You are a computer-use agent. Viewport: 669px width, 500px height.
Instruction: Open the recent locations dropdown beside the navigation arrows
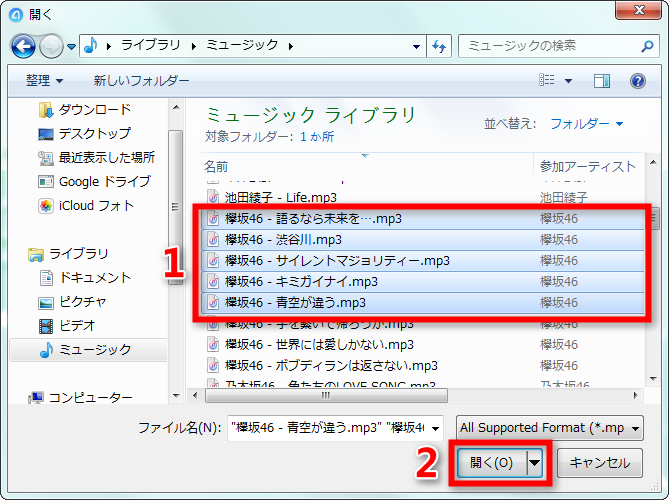(71, 47)
